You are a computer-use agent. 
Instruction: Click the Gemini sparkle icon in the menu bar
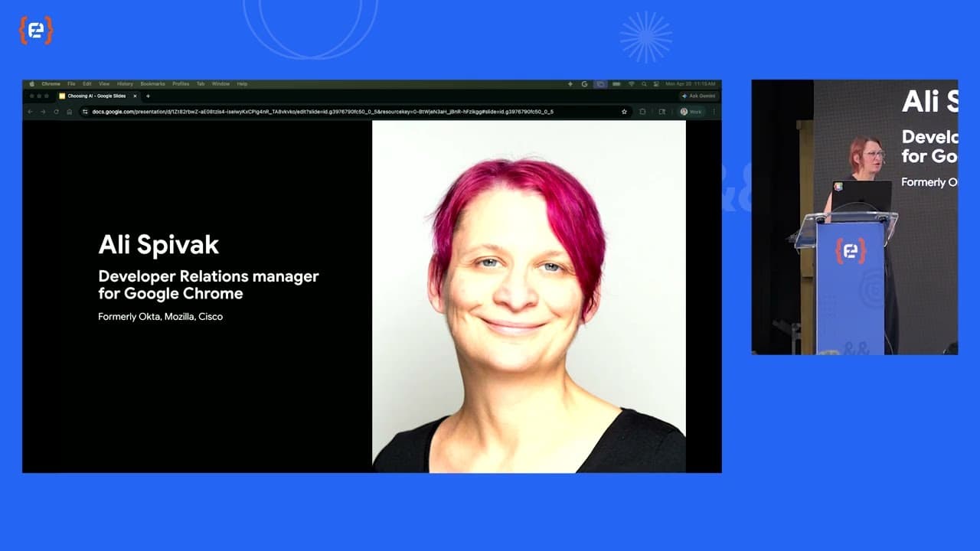[570, 84]
